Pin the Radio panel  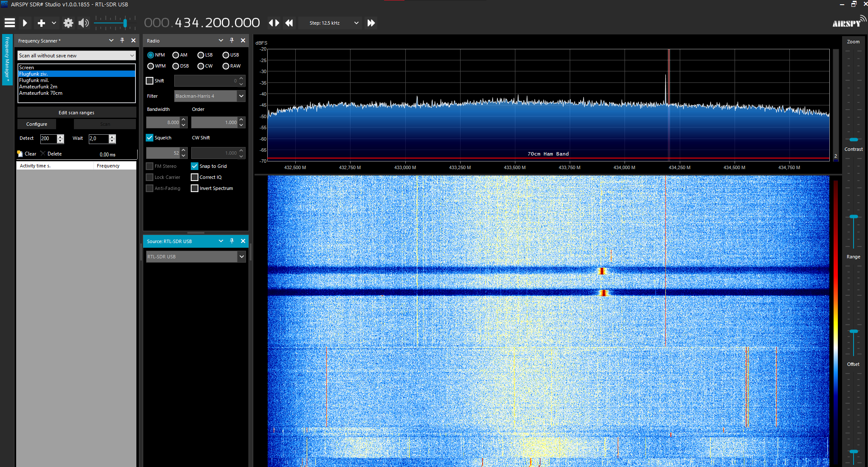tap(232, 40)
